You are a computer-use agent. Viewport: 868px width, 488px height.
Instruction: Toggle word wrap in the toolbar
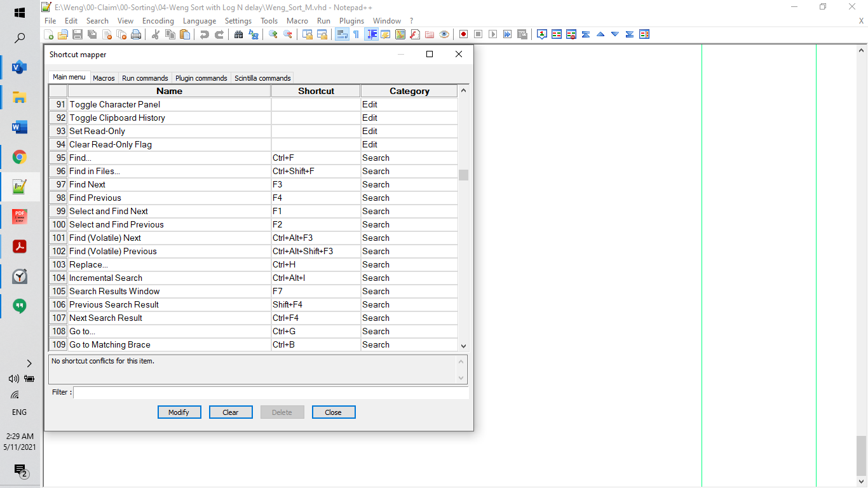342,34
